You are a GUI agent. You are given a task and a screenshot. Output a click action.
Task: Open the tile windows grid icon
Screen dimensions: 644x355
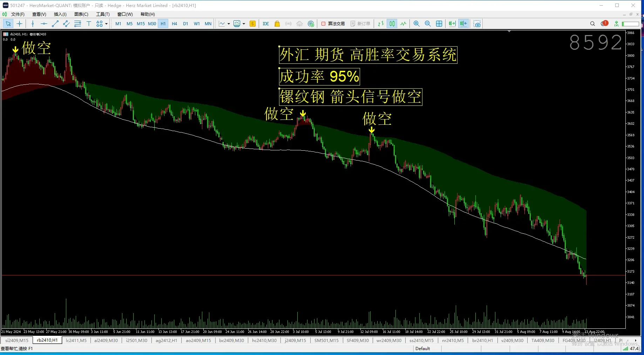coord(439,23)
